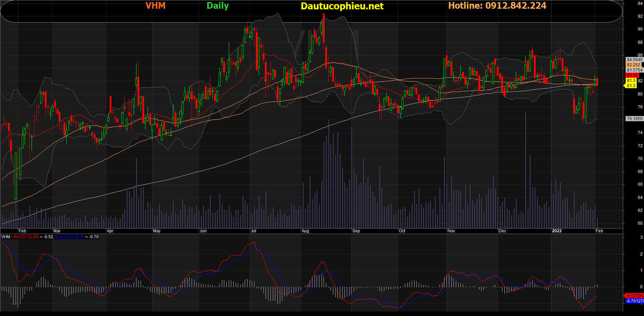Click the blue -0.701278 signal value tag
Viewport: 644px width, 316px height.
point(634,301)
